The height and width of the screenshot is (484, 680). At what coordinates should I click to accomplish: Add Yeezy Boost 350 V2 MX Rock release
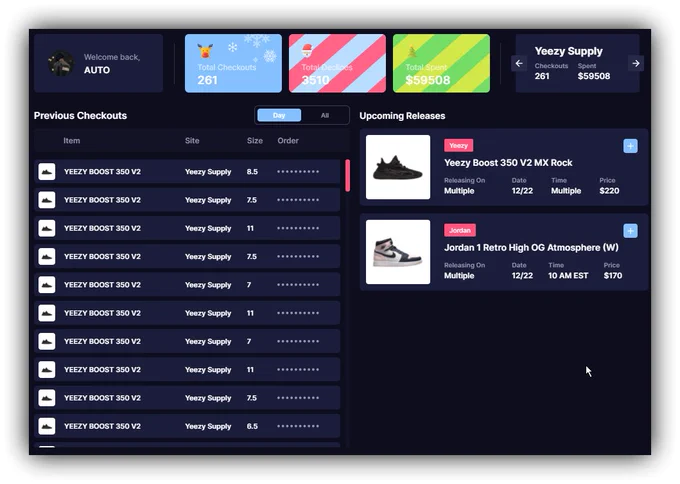tap(630, 146)
